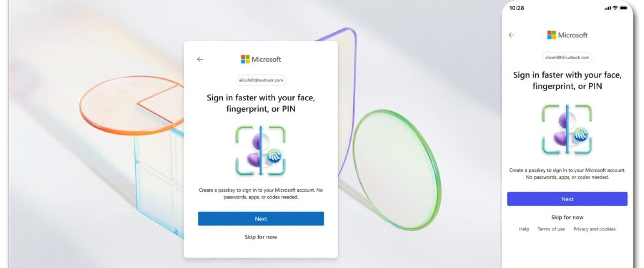
Task: Choose Skip for now on the phone screen
Action: (x=567, y=218)
